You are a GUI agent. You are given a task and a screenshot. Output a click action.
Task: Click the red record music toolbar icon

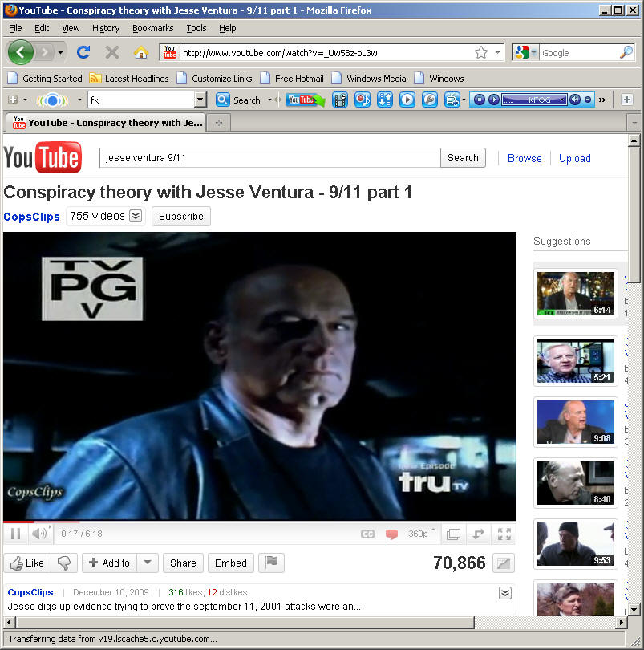tap(363, 100)
